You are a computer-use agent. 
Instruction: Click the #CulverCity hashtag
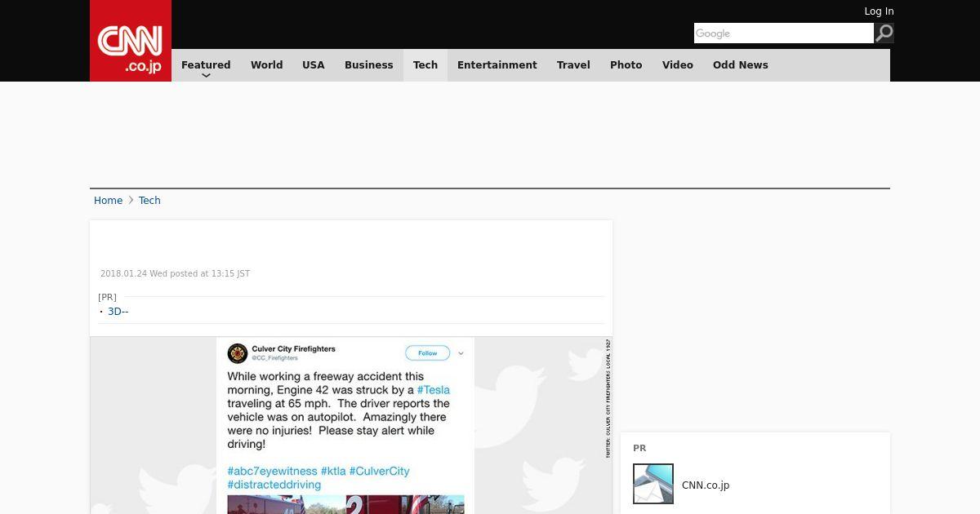[379, 471]
